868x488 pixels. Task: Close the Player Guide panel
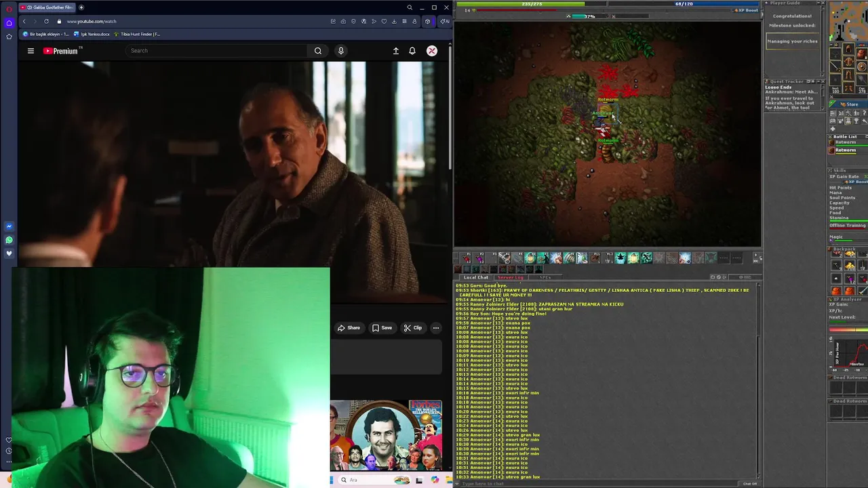tap(823, 3)
